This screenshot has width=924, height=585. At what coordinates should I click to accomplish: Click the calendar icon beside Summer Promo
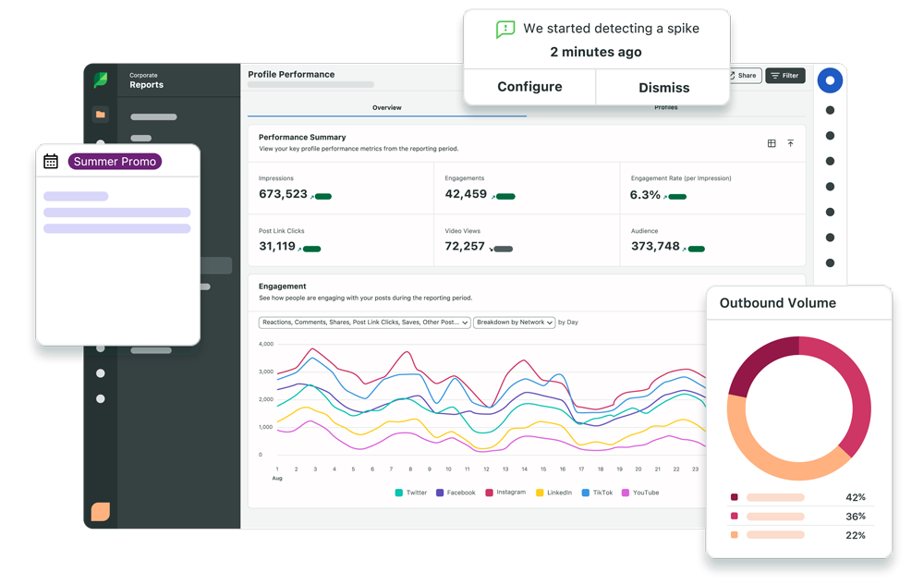click(x=51, y=162)
